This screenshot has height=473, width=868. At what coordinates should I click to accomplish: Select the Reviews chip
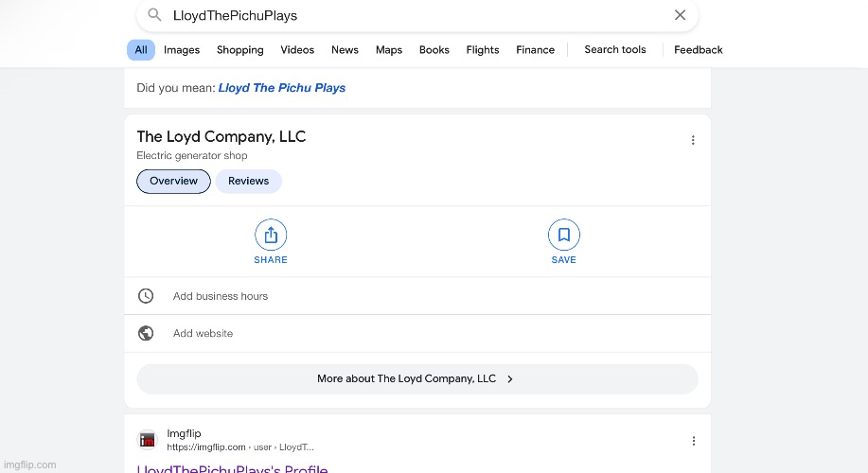(249, 182)
